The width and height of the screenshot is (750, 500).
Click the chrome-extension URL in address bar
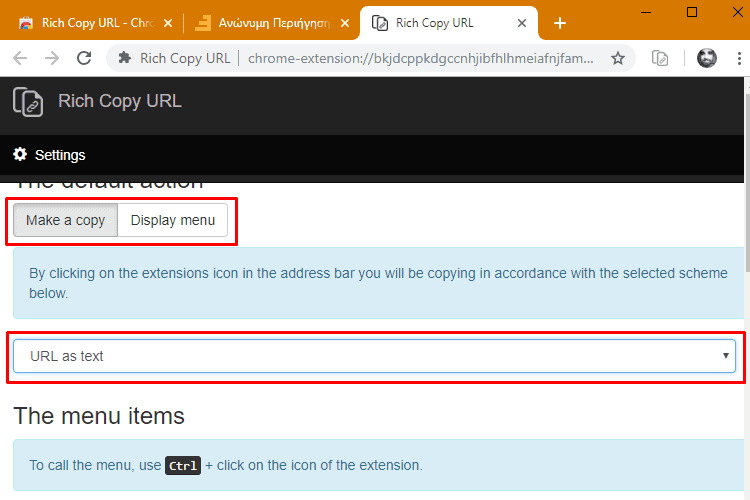point(421,58)
